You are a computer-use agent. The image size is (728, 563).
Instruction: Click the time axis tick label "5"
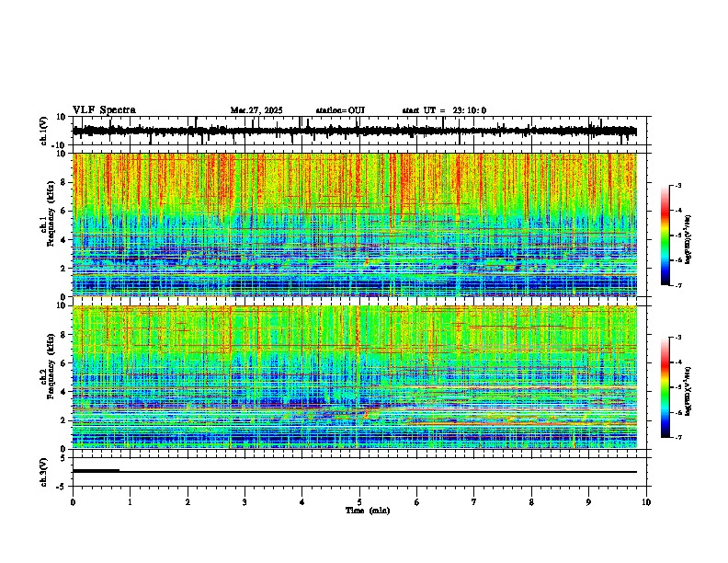[x=359, y=502]
